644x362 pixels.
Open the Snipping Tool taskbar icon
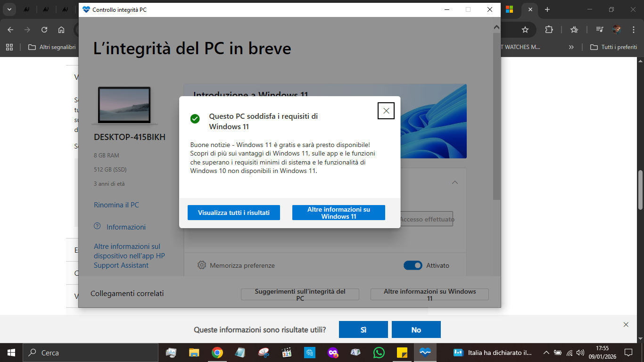coord(264,353)
